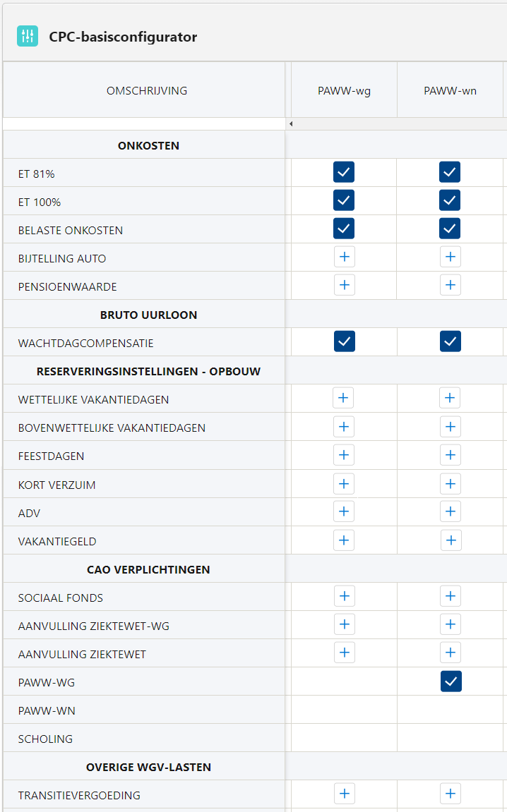Uncheck PAWW-WG row checkbox under PAWW-wn
This screenshot has height=812, width=507.
pos(451,681)
